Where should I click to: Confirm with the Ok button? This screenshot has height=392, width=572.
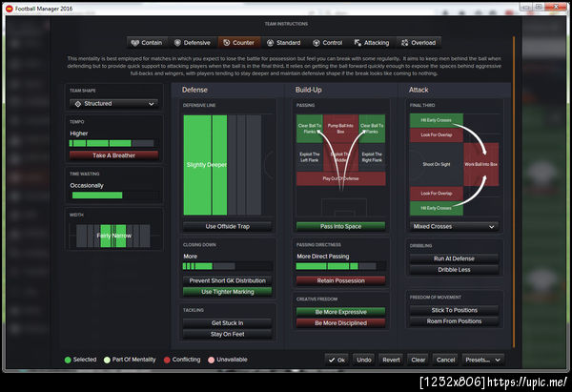pyautogui.click(x=337, y=360)
